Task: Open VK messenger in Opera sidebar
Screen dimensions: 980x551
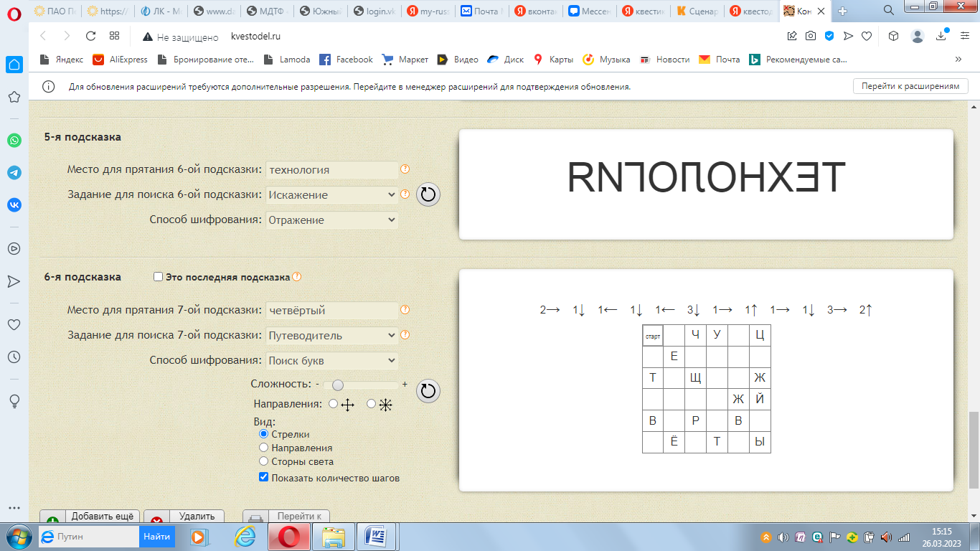Action: (x=14, y=204)
